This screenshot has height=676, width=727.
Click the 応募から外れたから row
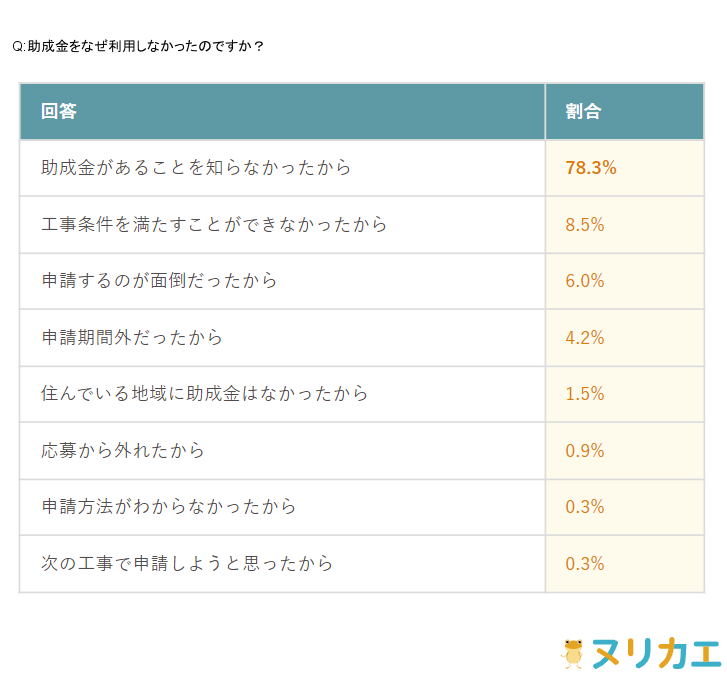123,451
